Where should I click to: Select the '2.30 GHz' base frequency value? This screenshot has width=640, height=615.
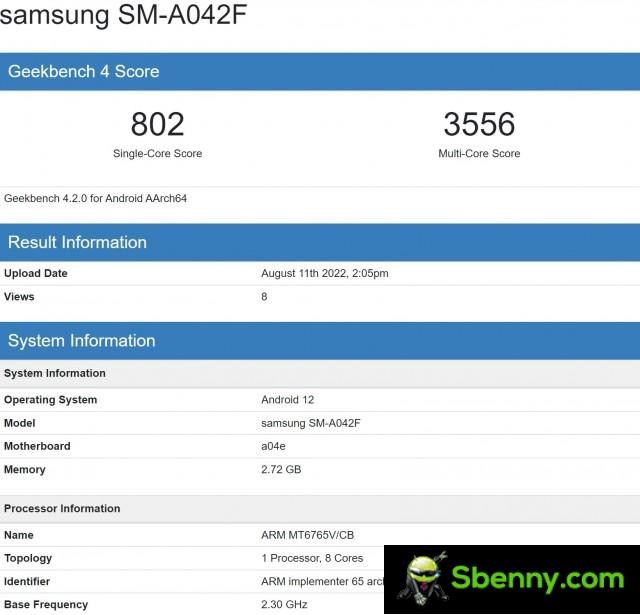click(x=284, y=604)
